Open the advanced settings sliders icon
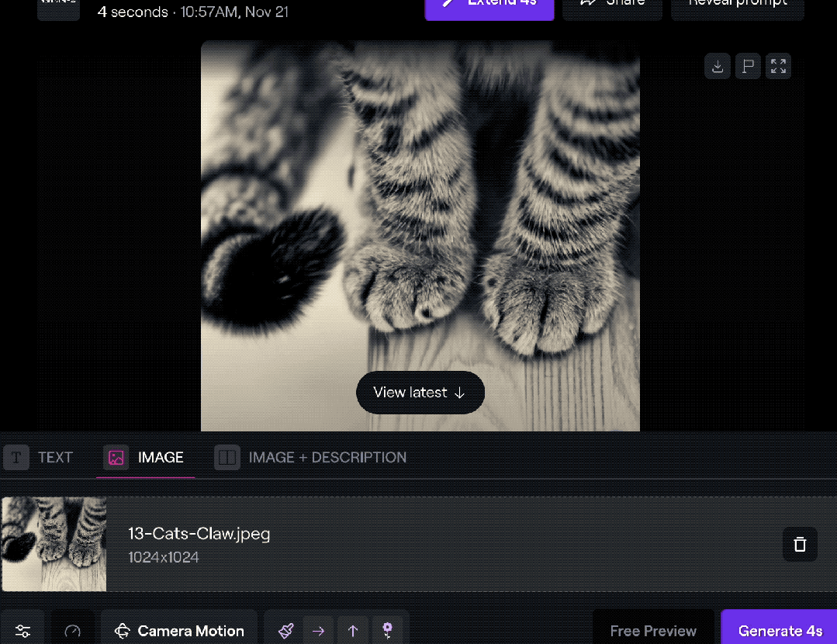This screenshot has width=837, height=644. (x=22, y=631)
